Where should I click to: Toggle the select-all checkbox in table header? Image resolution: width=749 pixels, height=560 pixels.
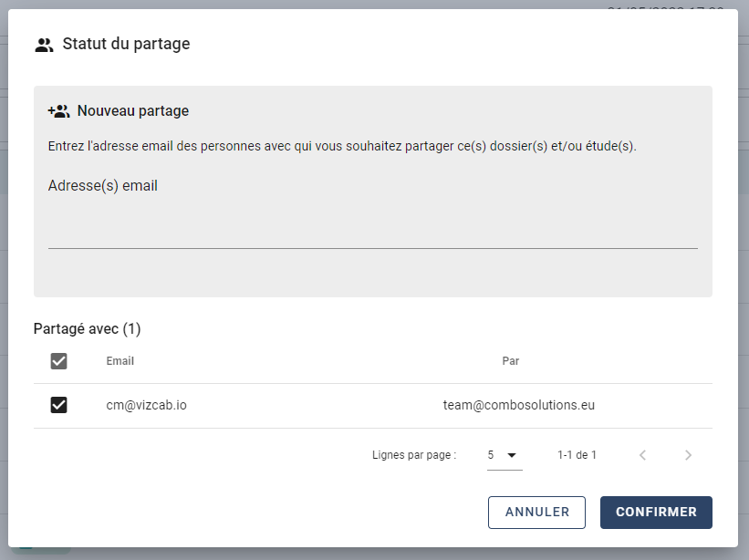[x=58, y=361]
